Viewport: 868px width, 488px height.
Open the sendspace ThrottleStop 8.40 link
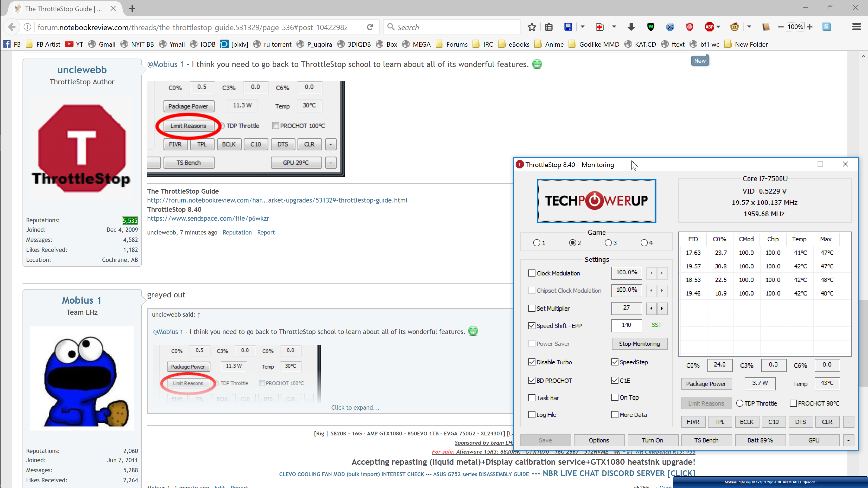pyautogui.click(x=208, y=218)
